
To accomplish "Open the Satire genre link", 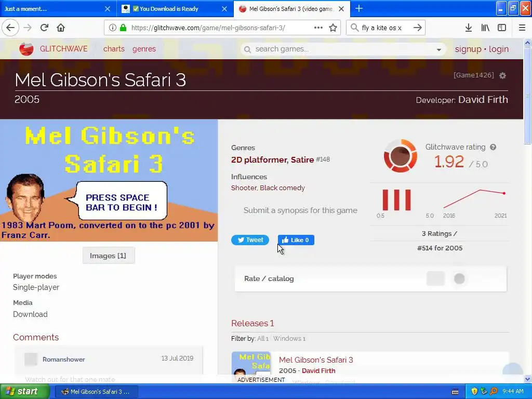I will (x=302, y=160).
